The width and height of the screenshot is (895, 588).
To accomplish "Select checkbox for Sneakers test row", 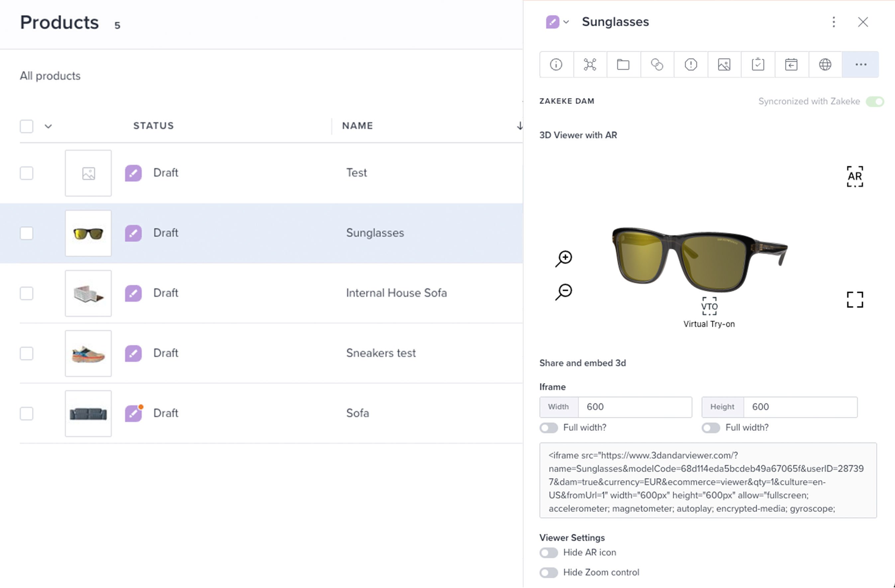I will coord(27,353).
